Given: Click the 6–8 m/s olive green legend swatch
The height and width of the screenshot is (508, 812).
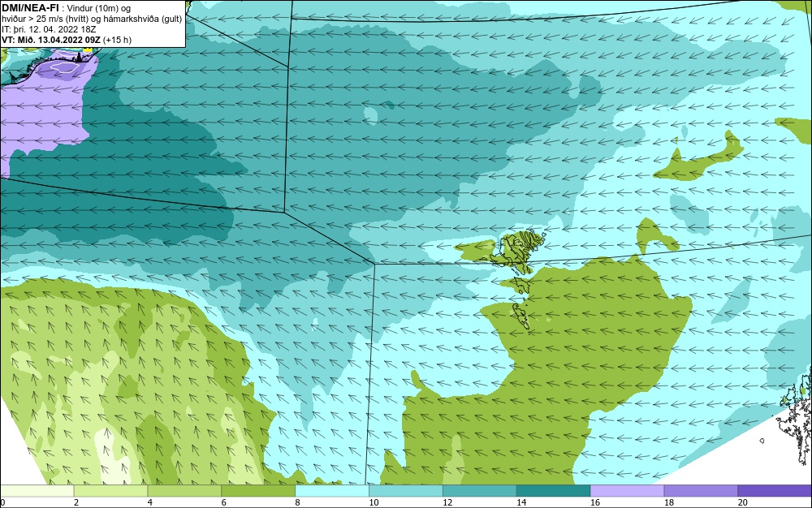Looking at the screenshot, I should (x=258, y=490).
